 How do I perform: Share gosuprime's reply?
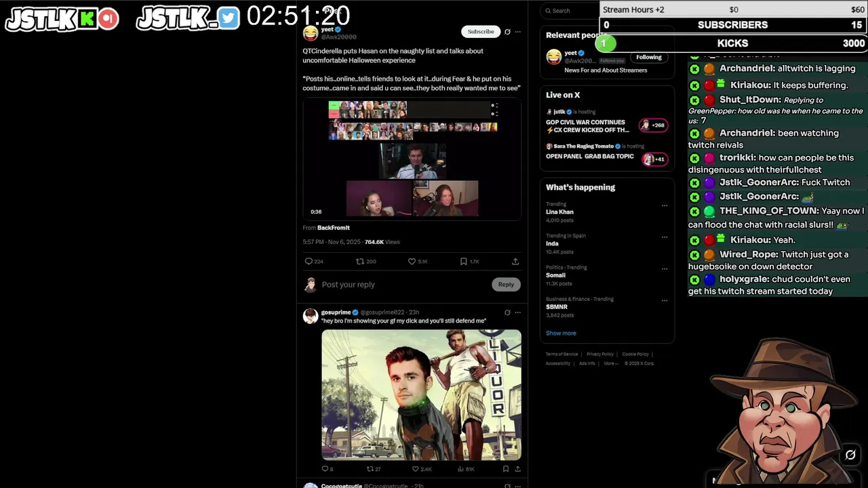(517, 469)
